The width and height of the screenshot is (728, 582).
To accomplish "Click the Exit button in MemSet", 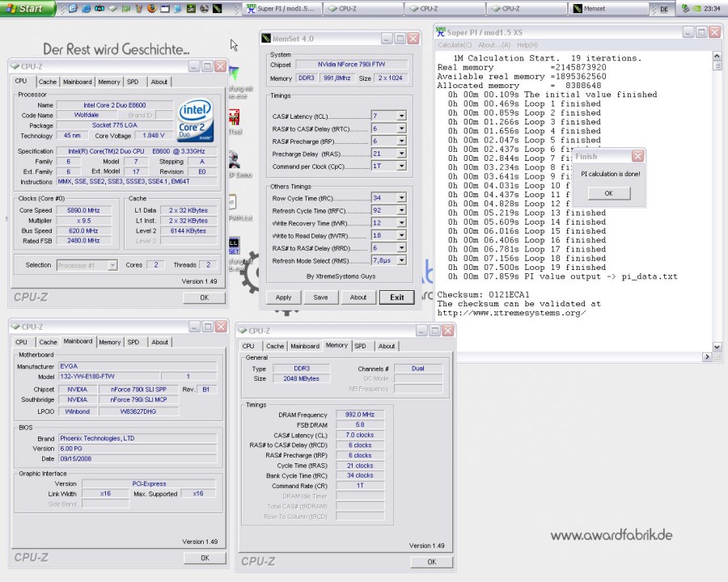I will 396,297.
